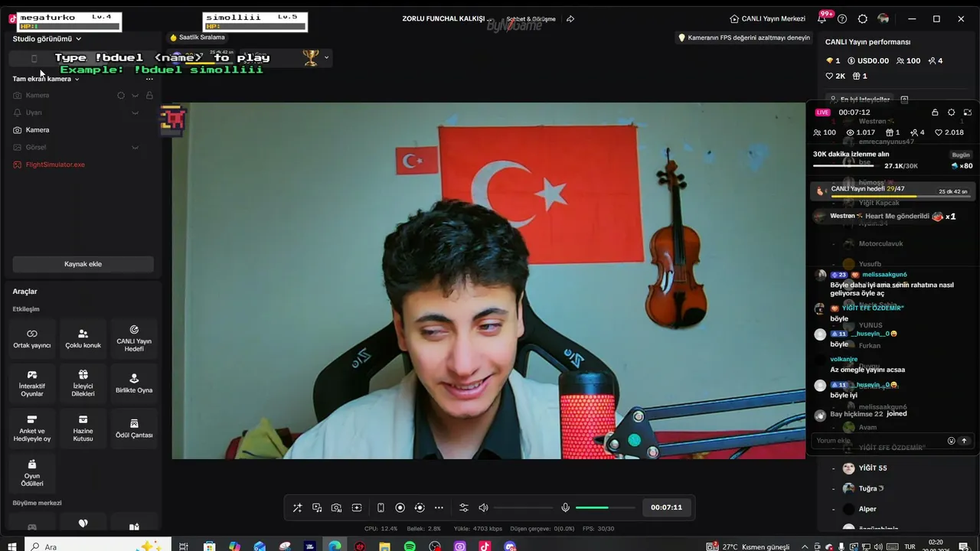This screenshot has height=551, width=980.
Task: Open the İnteraktif Oyunlar tool
Action: click(x=32, y=384)
